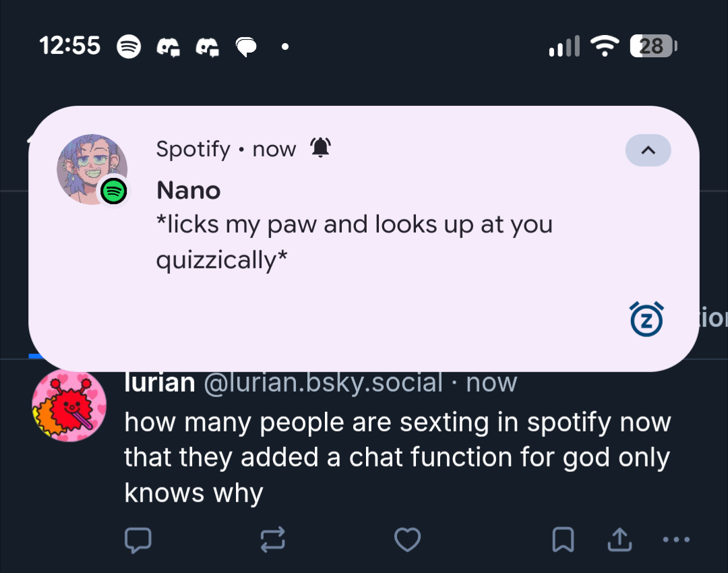Open lurian's profile picture

pyautogui.click(x=69, y=406)
